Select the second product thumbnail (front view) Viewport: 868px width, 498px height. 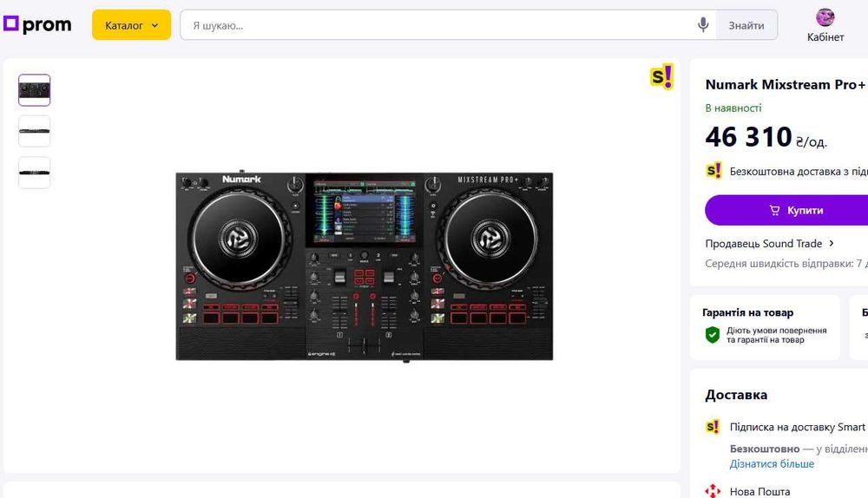pyautogui.click(x=35, y=131)
